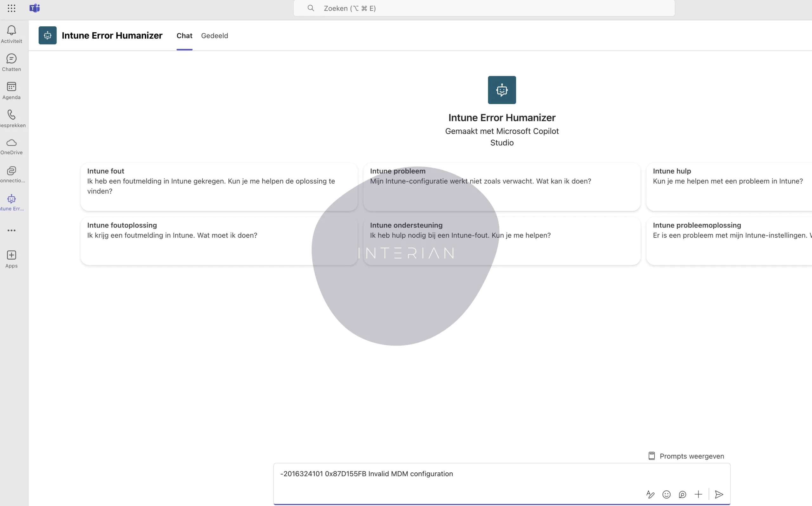Open the emoji picker
Screen dimensions: 812x506
(x=666, y=494)
